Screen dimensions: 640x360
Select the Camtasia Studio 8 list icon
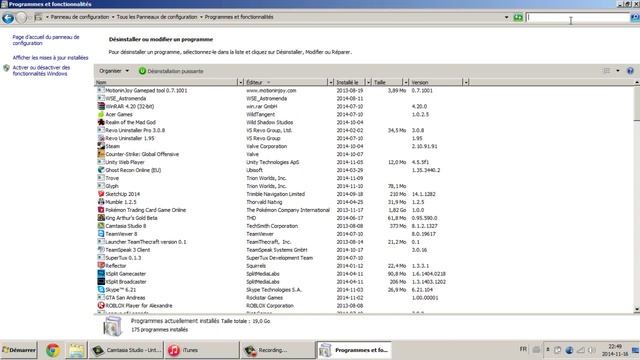101,226
